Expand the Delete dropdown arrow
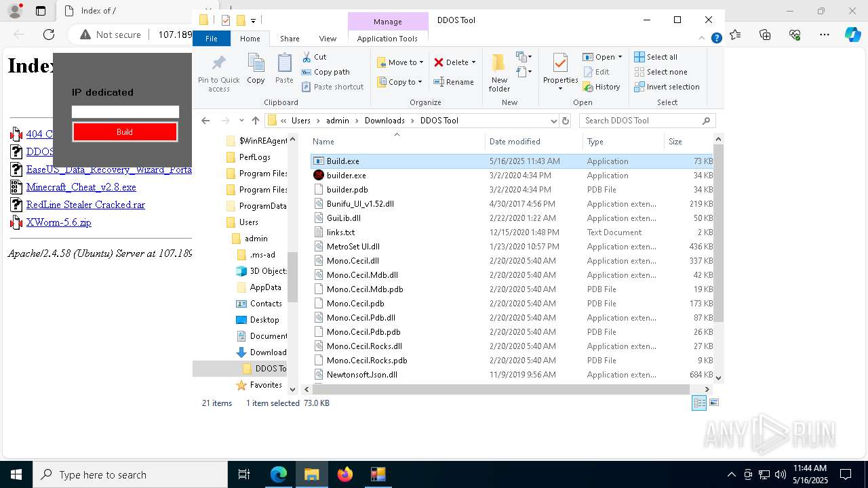 click(473, 62)
